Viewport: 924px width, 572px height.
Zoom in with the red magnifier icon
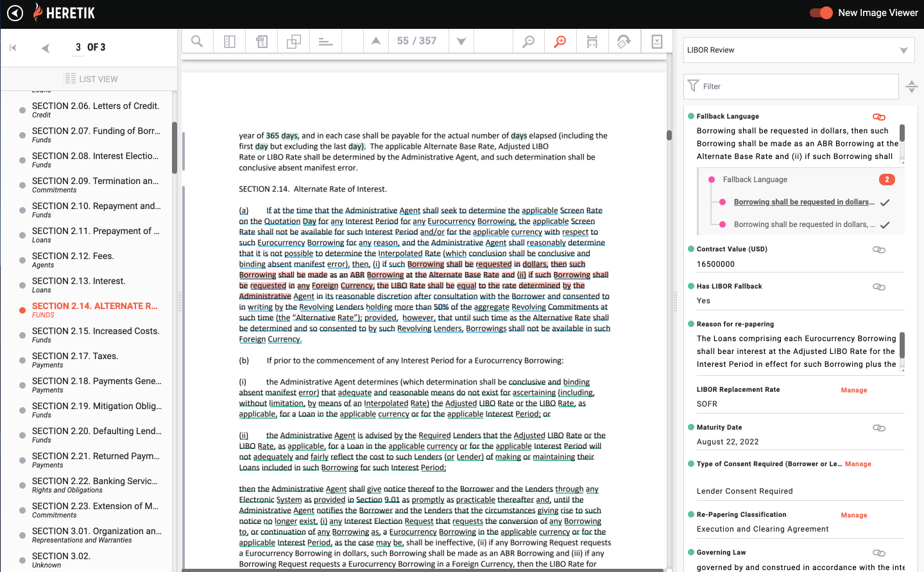pos(560,42)
